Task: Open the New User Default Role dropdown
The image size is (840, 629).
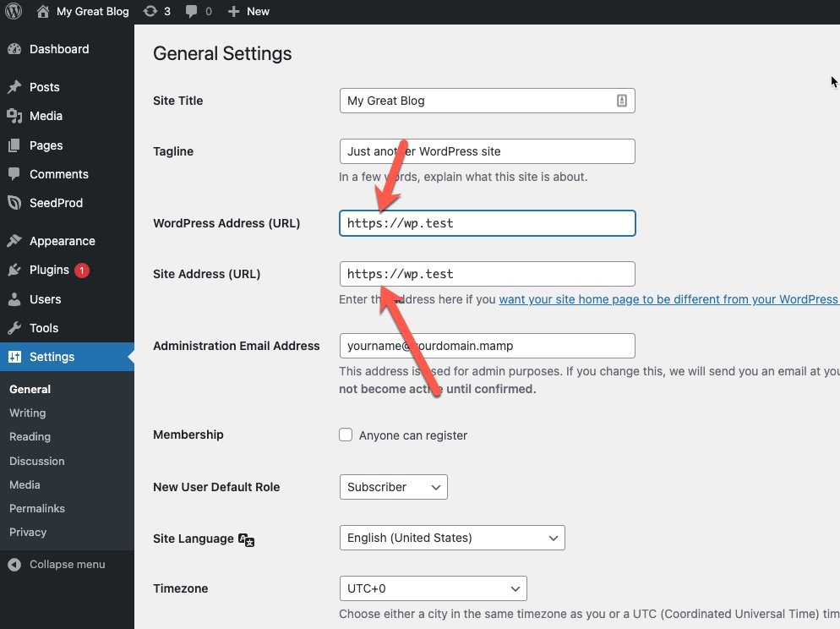Action: click(393, 487)
